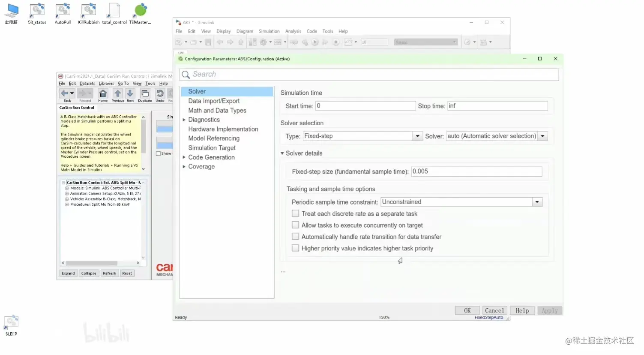Open the Git_status desktop shortcut
This screenshot has height=355, width=644.
pyautogui.click(x=37, y=14)
